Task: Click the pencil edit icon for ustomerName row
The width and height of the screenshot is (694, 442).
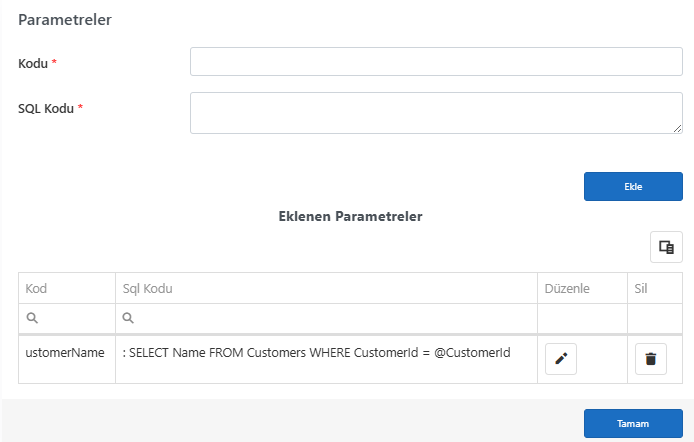Action: (561, 359)
